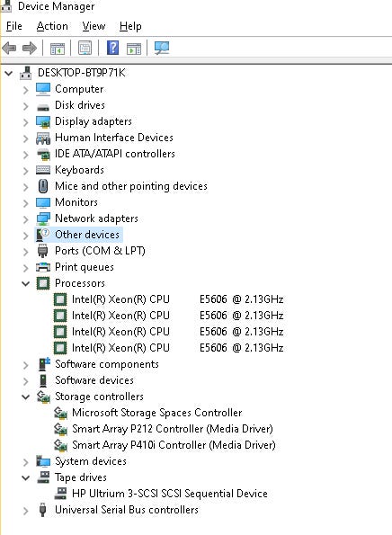The width and height of the screenshot is (392, 535).
Task: Collapse the DESKTOP-BT9P71K root node
Action: (x=8, y=73)
